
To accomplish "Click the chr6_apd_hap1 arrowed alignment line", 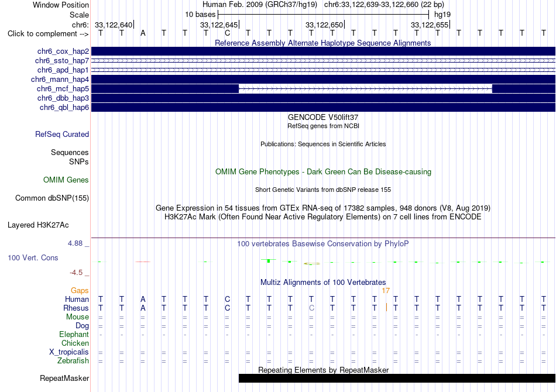I will [323, 70].
